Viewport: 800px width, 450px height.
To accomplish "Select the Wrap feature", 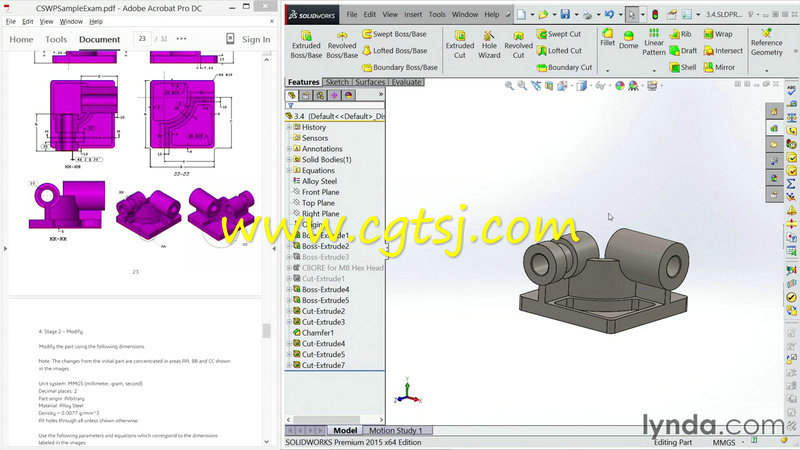I will tap(718, 34).
